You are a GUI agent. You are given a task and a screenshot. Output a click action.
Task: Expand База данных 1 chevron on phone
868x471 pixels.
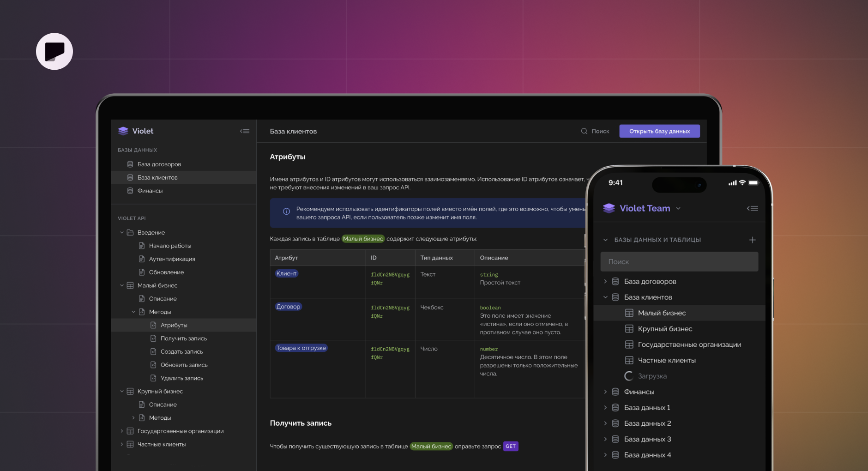click(605, 407)
